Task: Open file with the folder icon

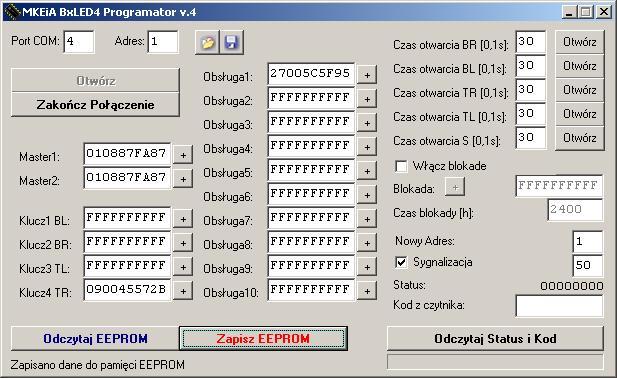Action: (207, 42)
